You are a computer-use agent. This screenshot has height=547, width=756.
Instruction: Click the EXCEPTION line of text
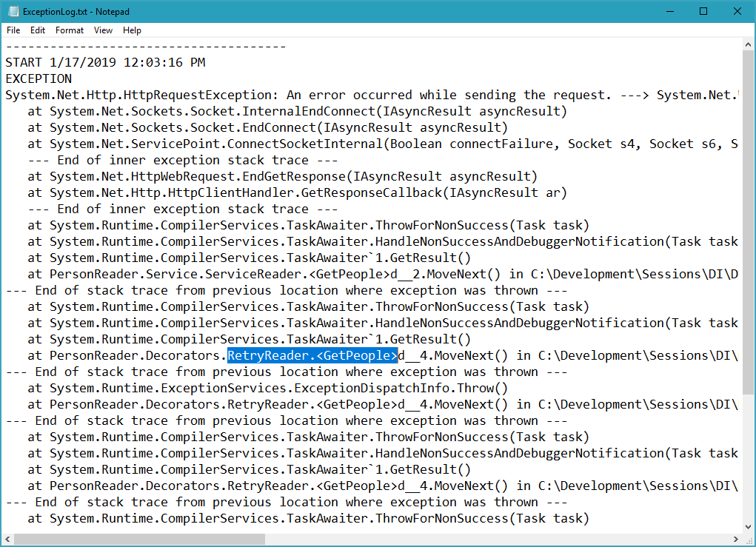(x=38, y=78)
